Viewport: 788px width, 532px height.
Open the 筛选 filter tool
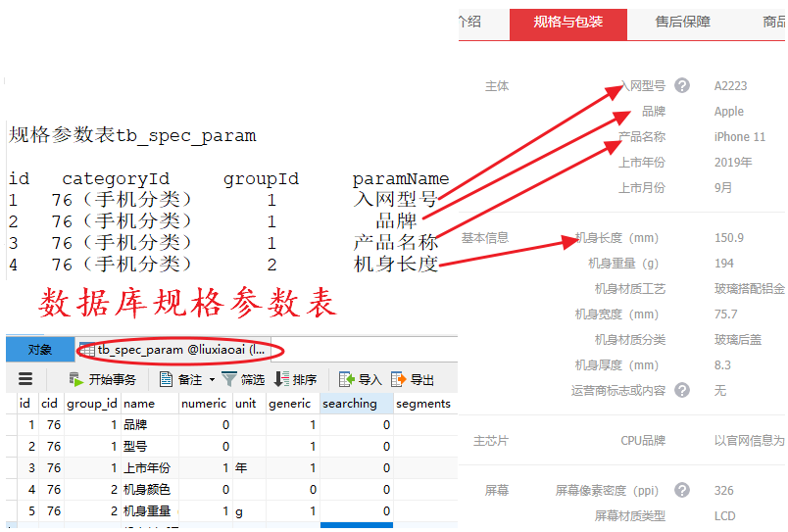point(229,379)
